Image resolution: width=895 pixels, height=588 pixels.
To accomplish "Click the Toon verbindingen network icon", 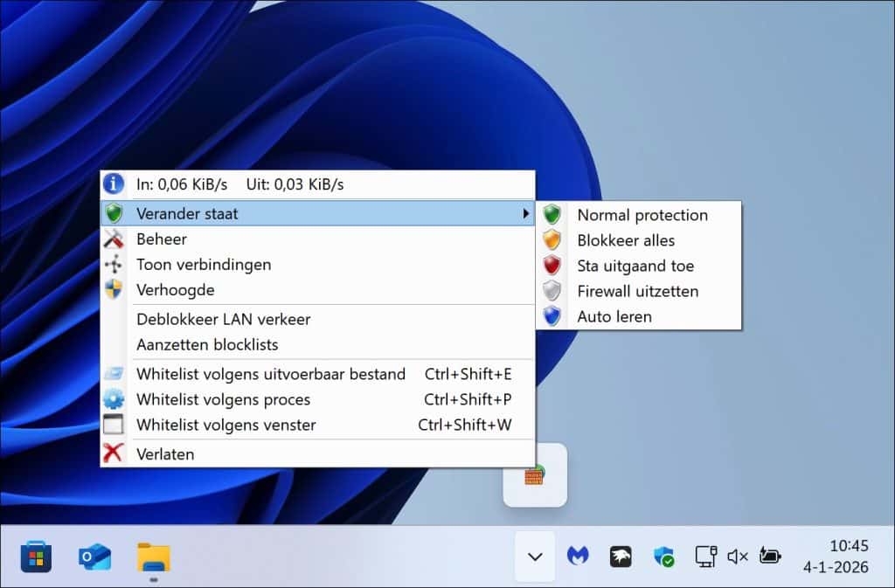I will pyautogui.click(x=114, y=264).
